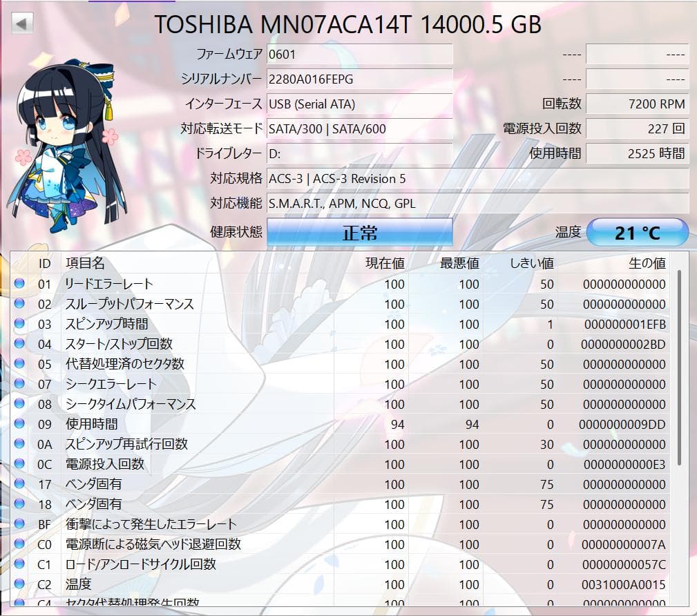The height and width of the screenshot is (616, 697).
Task: Click the 21 °C temperature gauge
Action: (636, 232)
